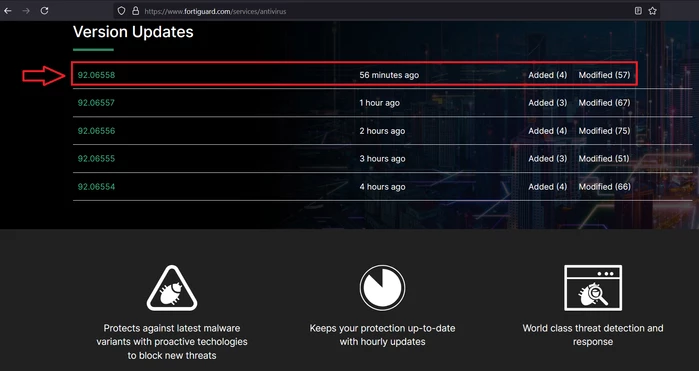Click the '3 hours ago' timestamp
Viewport: 699px width, 371px height.
pos(382,158)
